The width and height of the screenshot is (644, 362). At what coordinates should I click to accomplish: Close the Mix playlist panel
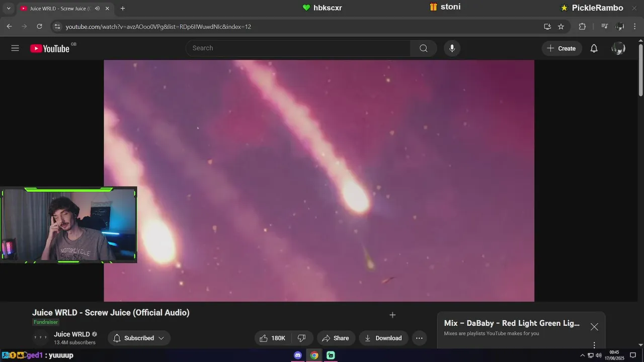(x=594, y=327)
